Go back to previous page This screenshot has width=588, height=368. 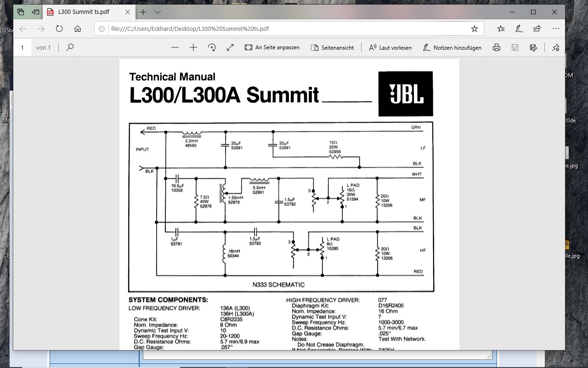tap(23, 29)
